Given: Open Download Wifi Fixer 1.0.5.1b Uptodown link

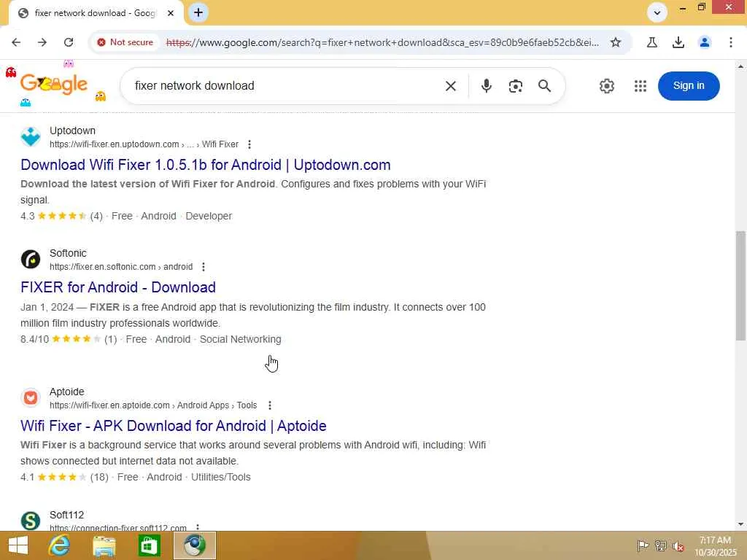Looking at the screenshot, I should coord(205,165).
